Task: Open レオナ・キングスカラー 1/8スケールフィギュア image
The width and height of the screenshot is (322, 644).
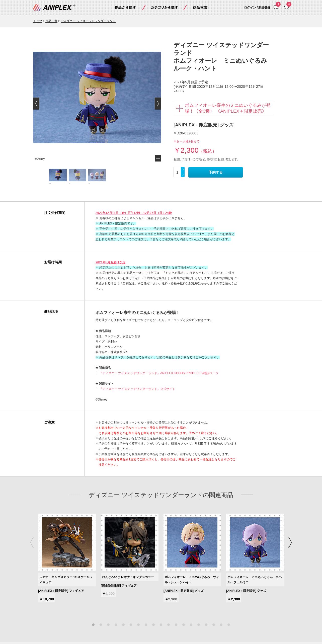Action: 67,542
